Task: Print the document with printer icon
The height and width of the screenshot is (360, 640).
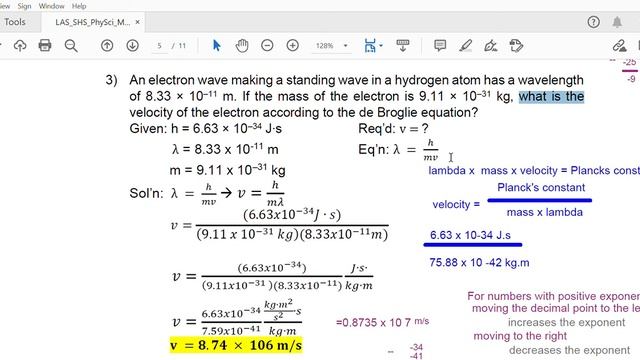Action: [x=45, y=45]
